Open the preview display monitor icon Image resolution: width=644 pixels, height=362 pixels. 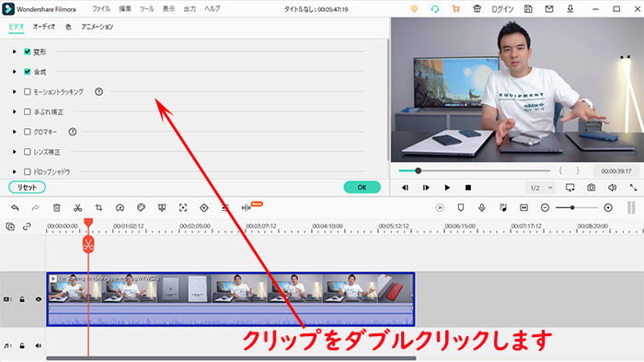(570, 188)
